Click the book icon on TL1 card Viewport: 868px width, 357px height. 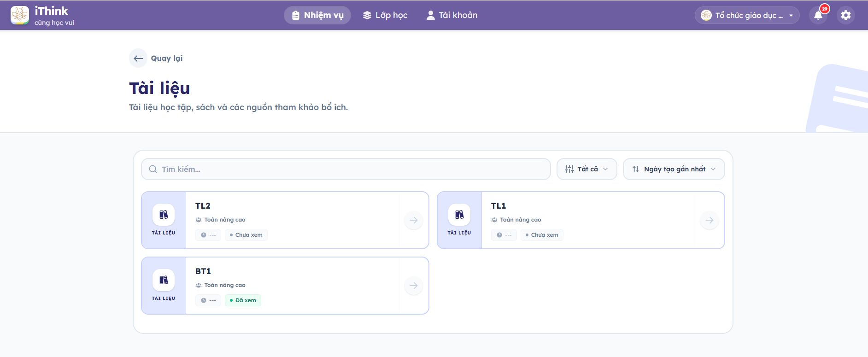click(x=459, y=215)
